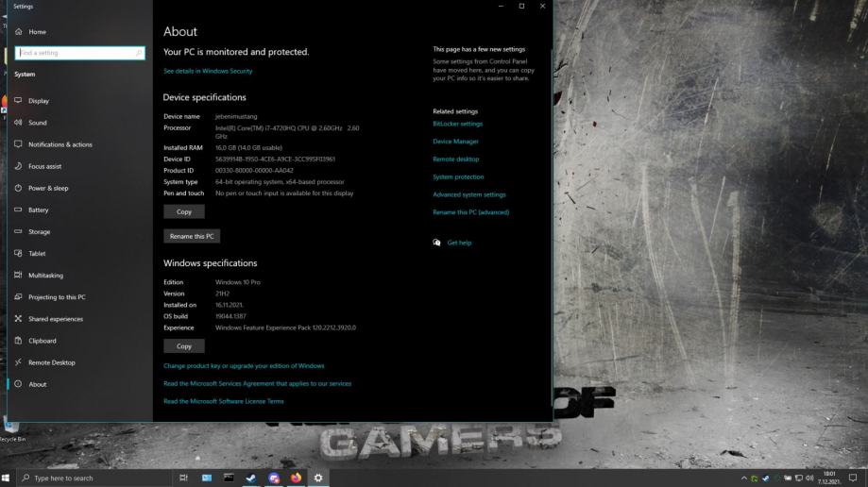Viewport: 868px width, 487px height.
Task: Select the Focus assist moon icon
Action: pyautogui.click(x=18, y=166)
